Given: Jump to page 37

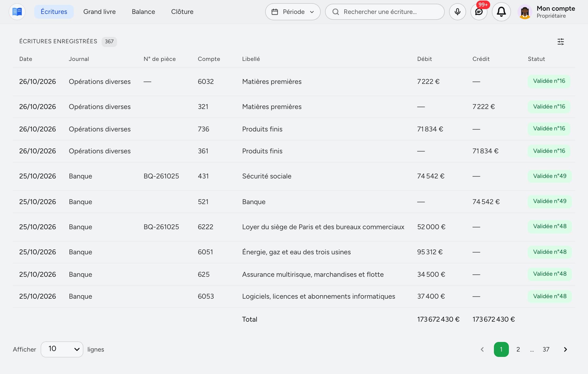Looking at the screenshot, I should (546, 349).
